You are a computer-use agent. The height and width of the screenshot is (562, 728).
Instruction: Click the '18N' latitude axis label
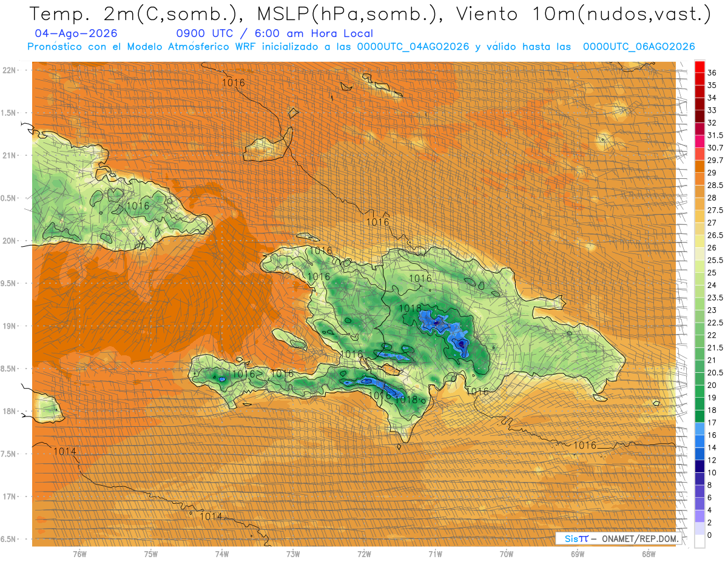pos(10,412)
